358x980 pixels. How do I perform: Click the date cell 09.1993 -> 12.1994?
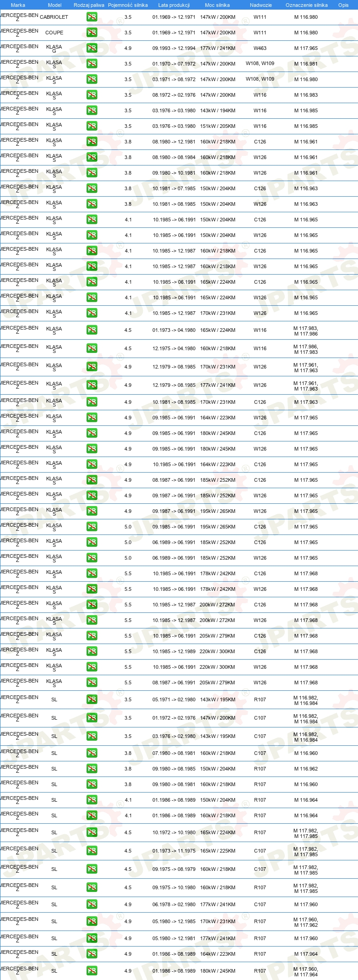[174, 48]
